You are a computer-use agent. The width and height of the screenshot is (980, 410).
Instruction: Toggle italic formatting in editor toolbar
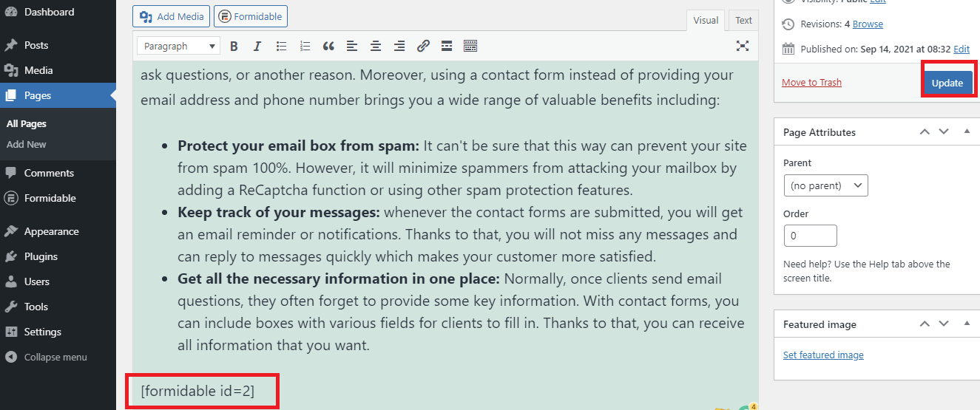pyautogui.click(x=257, y=46)
